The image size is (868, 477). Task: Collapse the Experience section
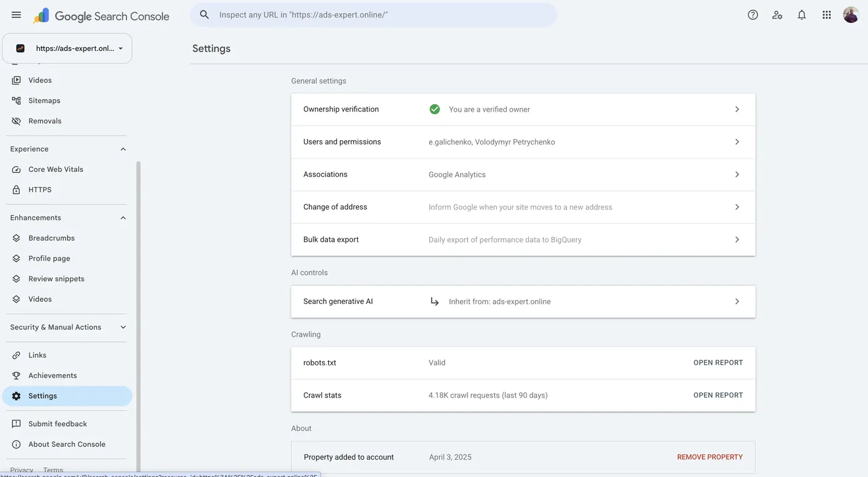coord(123,149)
